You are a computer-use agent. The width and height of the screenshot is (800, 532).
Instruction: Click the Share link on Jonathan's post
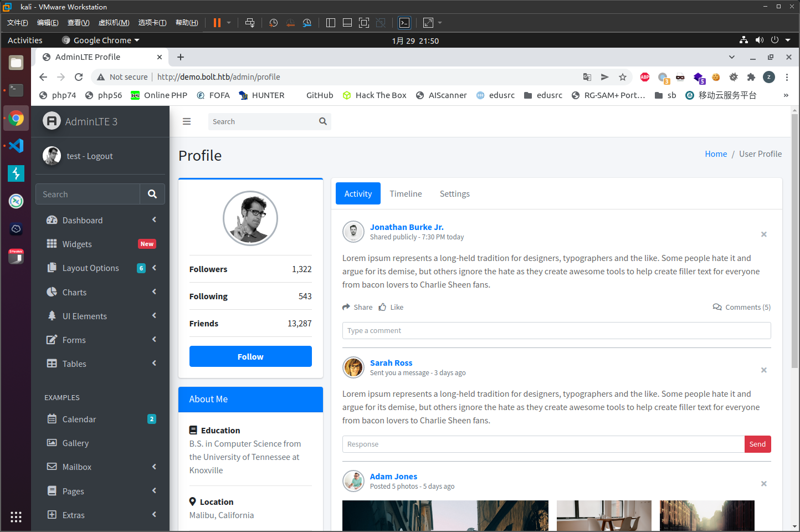click(357, 307)
